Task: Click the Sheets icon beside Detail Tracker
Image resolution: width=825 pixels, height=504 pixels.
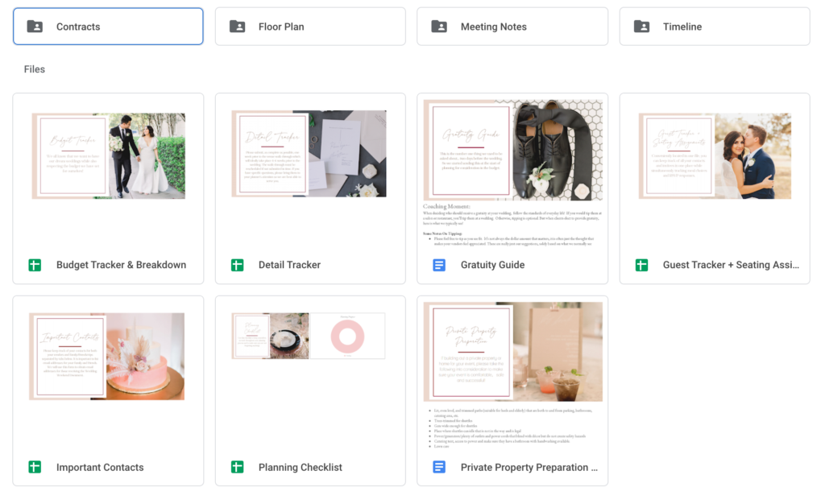Action: pos(236,264)
